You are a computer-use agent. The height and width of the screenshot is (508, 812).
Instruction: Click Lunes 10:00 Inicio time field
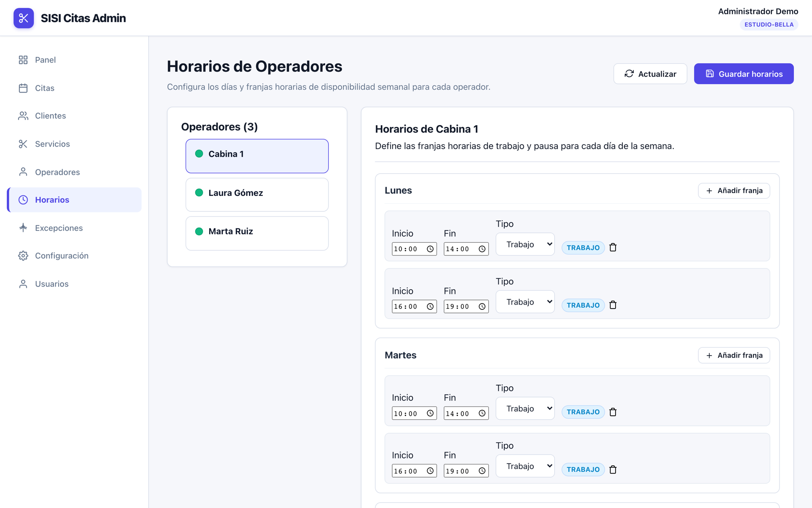[414, 249]
